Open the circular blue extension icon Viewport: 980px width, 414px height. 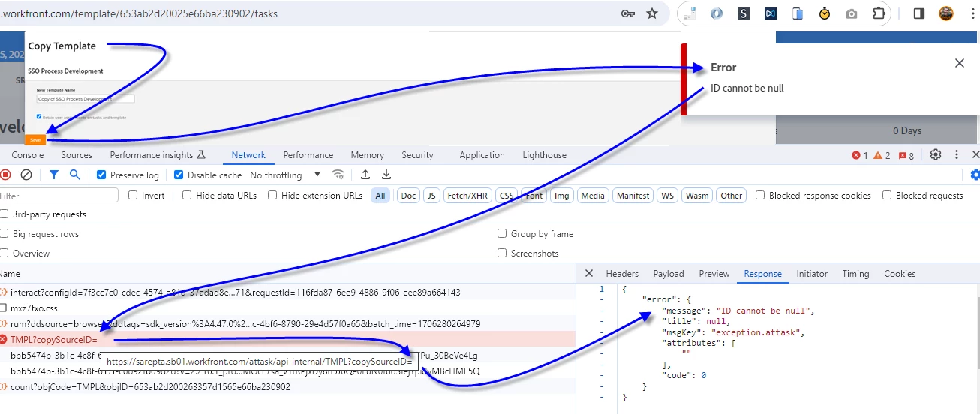[717, 13]
